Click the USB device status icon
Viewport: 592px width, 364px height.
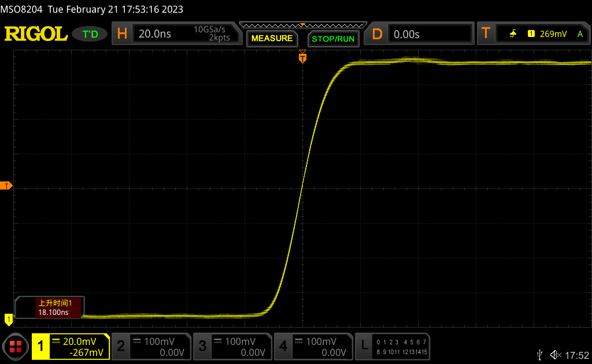540,354
